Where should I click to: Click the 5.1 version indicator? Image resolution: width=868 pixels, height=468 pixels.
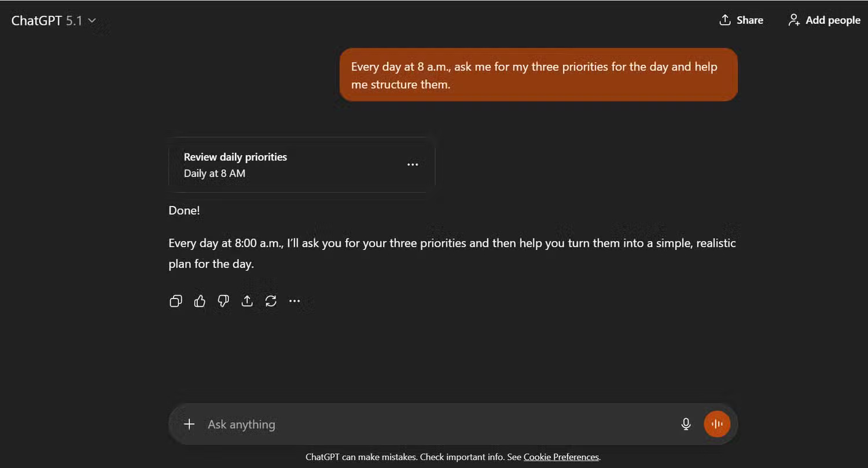[x=75, y=20]
